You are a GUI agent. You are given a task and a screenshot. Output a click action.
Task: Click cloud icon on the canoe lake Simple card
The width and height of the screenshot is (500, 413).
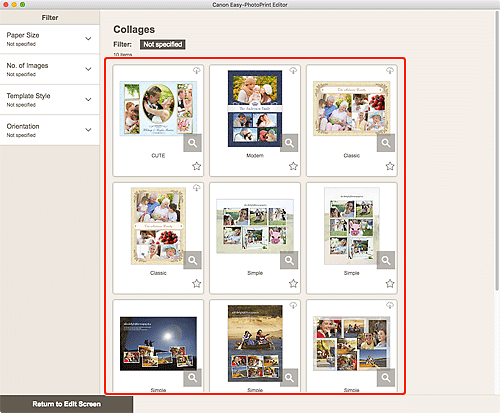[x=293, y=305]
